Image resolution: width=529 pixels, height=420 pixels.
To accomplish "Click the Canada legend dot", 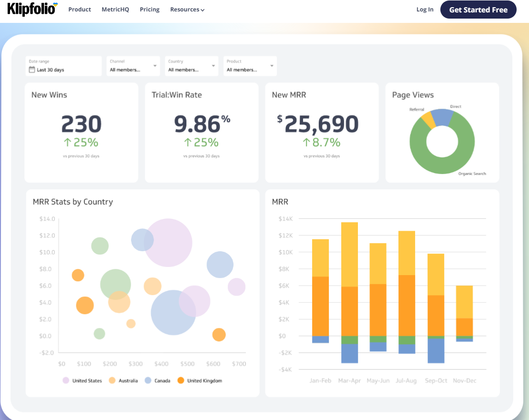I will pyautogui.click(x=148, y=380).
